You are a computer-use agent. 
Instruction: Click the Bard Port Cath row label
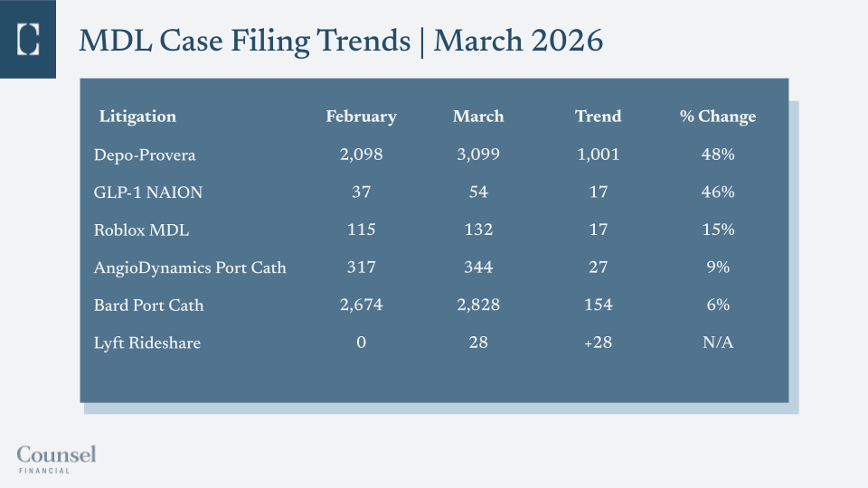(x=148, y=305)
